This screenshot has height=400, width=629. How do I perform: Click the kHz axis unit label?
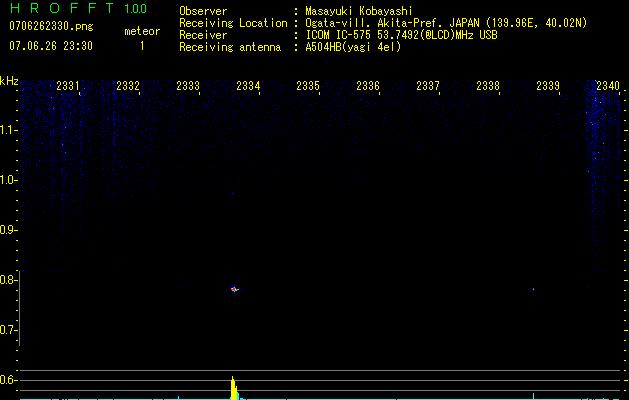tap(9, 81)
